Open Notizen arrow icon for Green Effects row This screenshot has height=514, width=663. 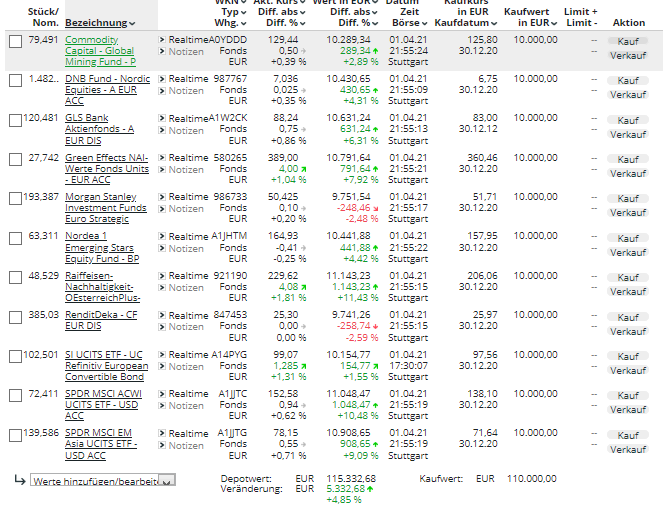(x=162, y=170)
